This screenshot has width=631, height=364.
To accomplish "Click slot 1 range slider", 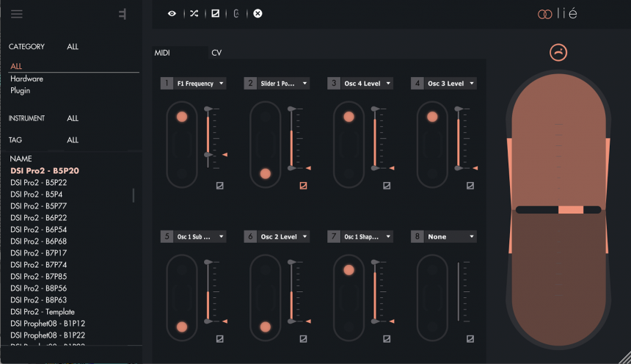I will [208, 137].
